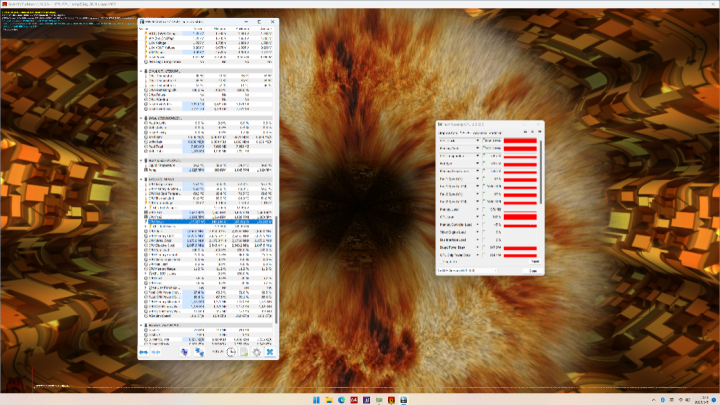Image resolution: width=720 pixels, height=405 pixels.
Task: Open the taskbar clock and date
Action: tap(703, 400)
